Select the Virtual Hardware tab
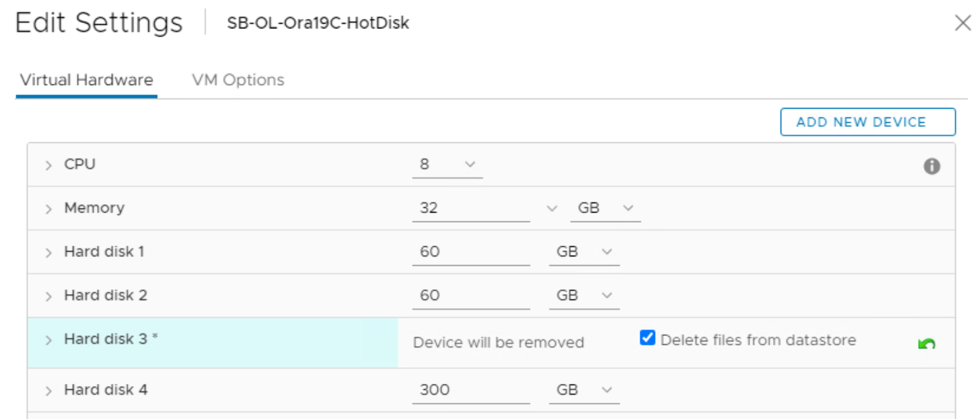The height and width of the screenshot is (419, 980). point(86,80)
